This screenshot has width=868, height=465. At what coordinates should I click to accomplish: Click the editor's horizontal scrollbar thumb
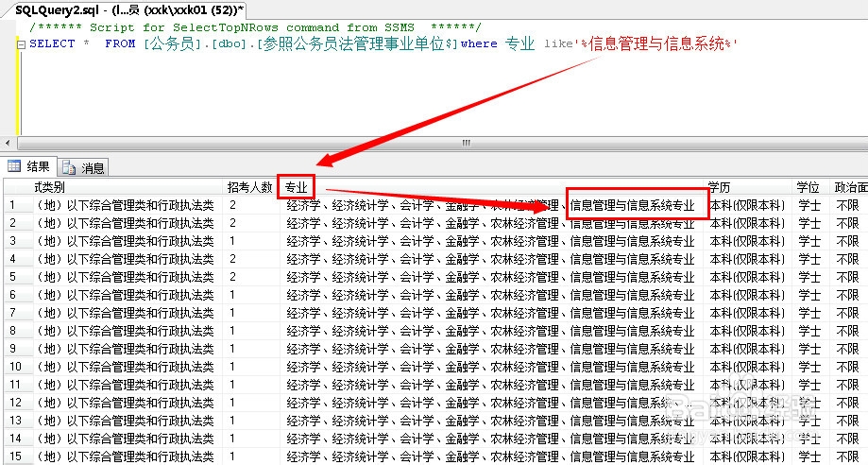[465, 144]
